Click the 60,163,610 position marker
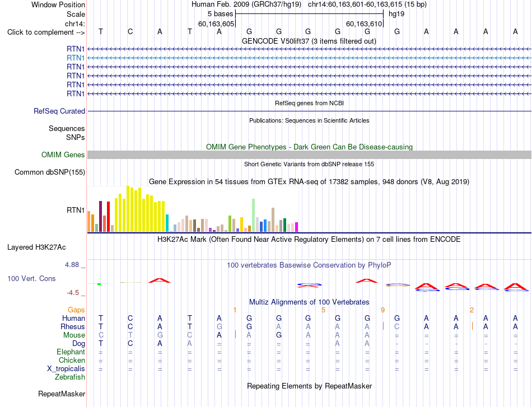The height and width of the screenshot is (407, 532). pos(364,24)
